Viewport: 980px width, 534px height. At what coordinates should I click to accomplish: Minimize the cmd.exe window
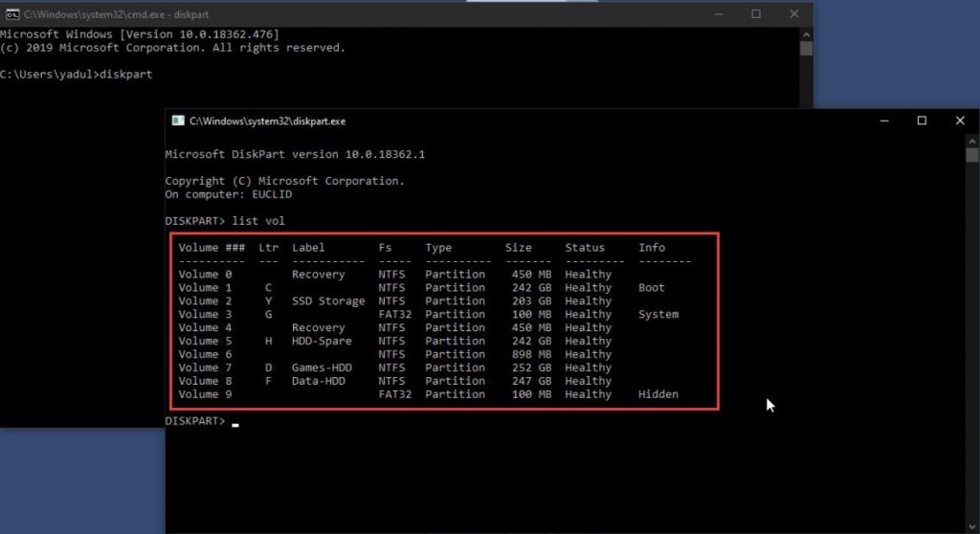(719, 13)
